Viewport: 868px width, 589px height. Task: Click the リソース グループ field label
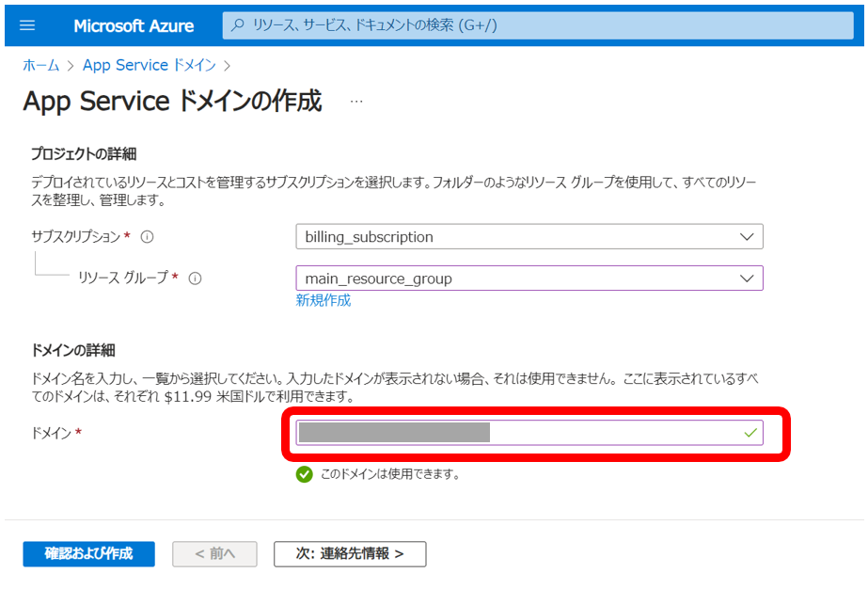pos(123,278)
